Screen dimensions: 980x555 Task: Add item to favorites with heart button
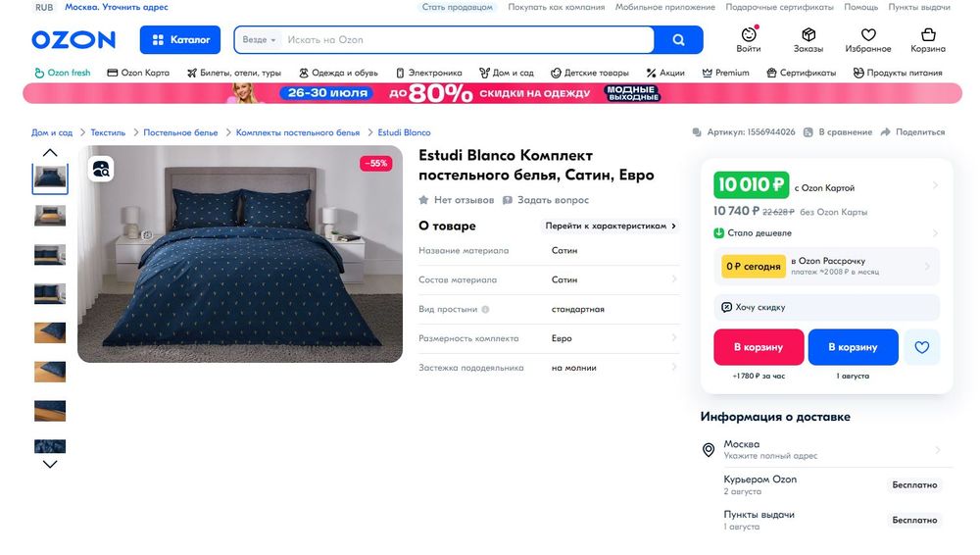(x=922, y=347)
